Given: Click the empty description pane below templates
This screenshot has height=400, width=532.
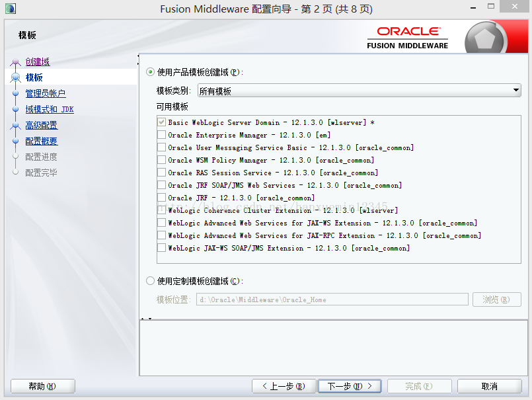Looking at the screenshot, I should click(x=334, y=348).
